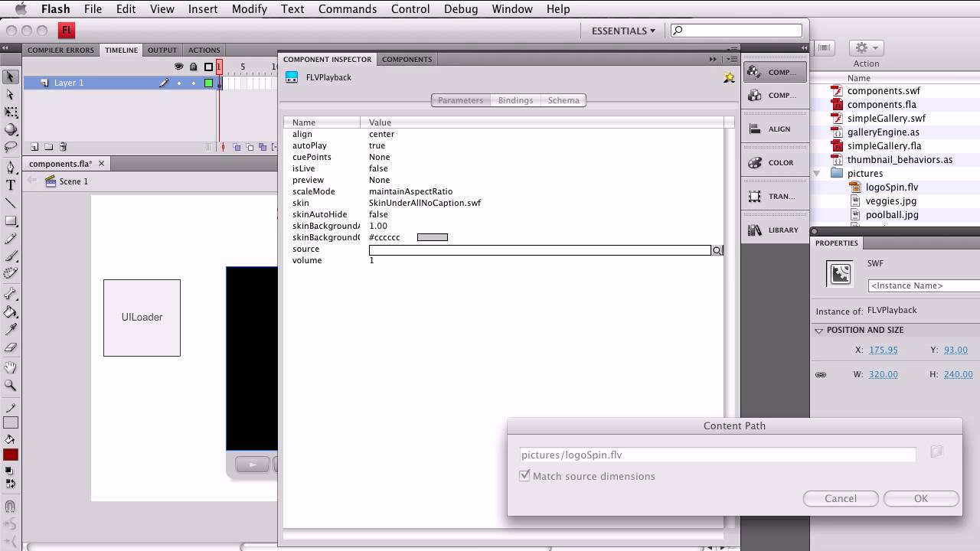Click the Instance Name input field
Screen dimensions: 980x551
click(x=924, y=285)
